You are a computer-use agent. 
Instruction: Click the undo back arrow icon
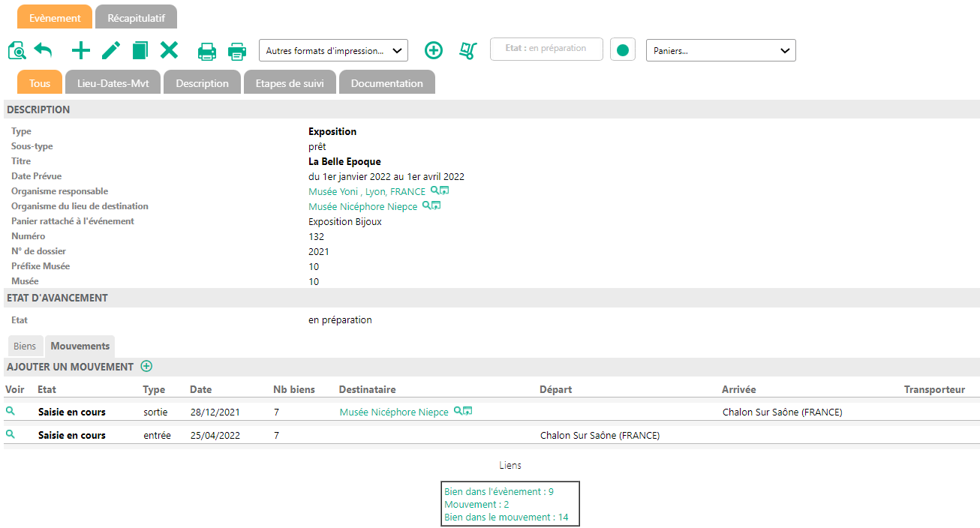[44, 51]
